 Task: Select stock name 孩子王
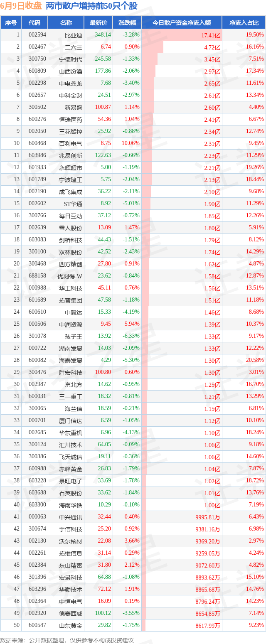pos(74,337)
